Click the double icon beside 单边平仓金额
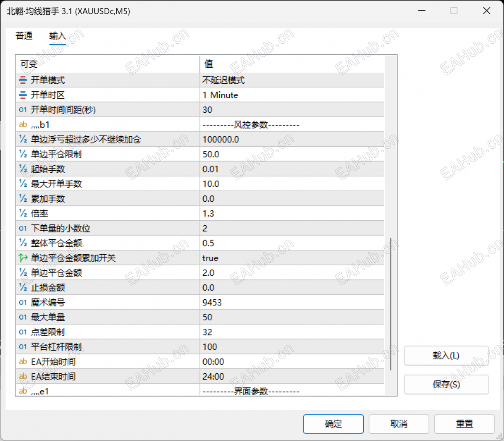The width and height of the screenshot is (504, 441). click(x=23, y=273)
